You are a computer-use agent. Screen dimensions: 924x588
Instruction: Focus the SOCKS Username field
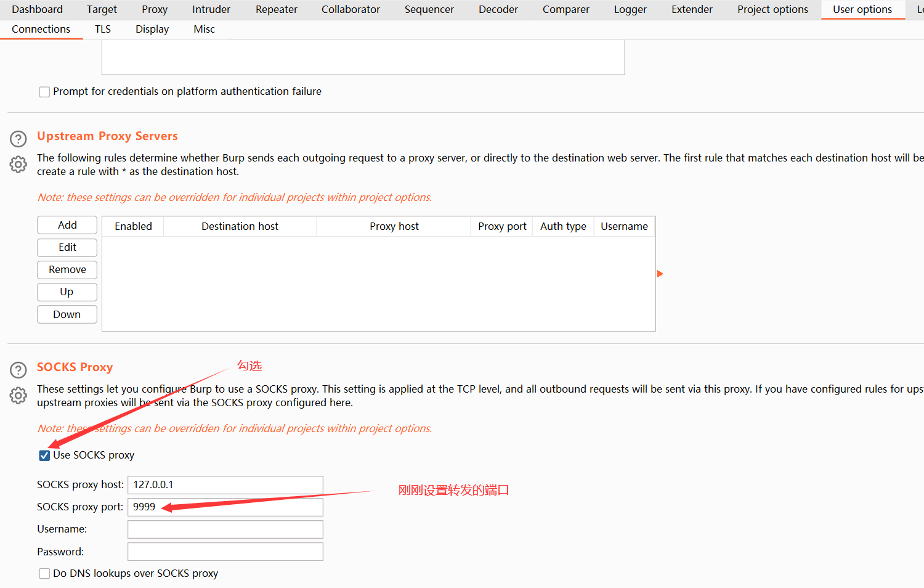pyautogui.click(x=225, y=529)
